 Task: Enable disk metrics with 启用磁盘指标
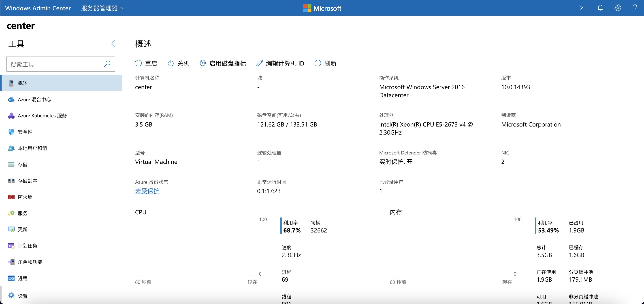pos(222,63)
